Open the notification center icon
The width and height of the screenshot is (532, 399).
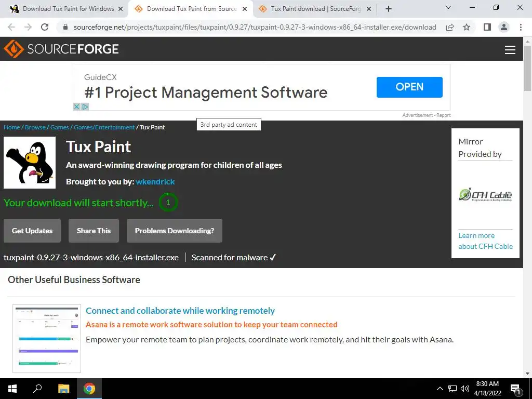[515, 390]
